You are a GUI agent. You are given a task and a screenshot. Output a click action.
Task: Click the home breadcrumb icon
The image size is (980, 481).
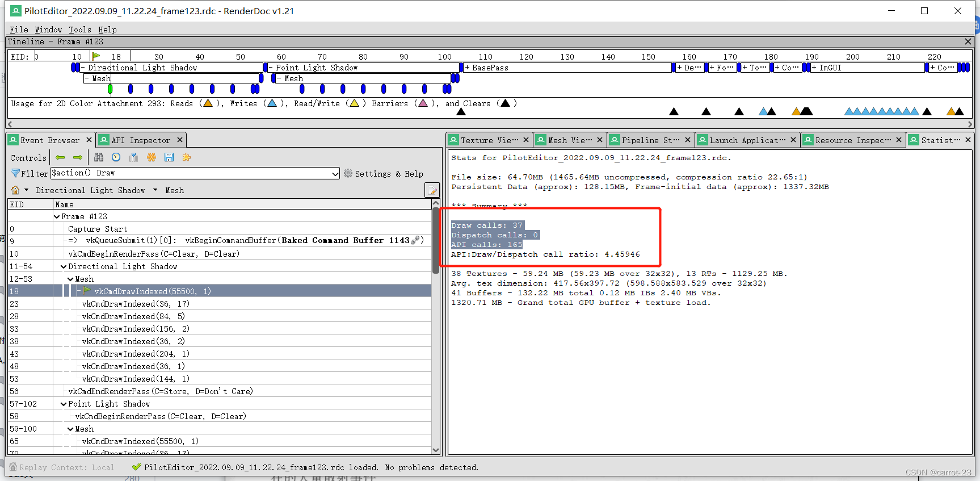coord(15,190)
